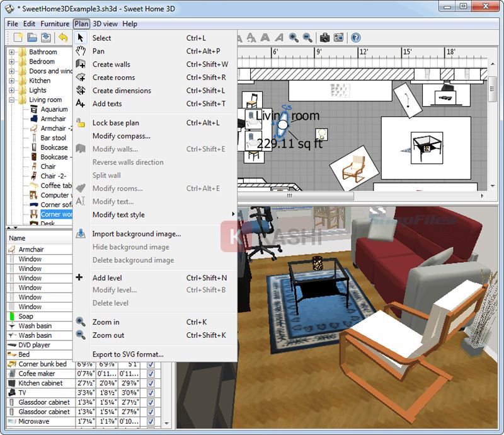Toggle italic text style on the toolbar

[279, 37]
